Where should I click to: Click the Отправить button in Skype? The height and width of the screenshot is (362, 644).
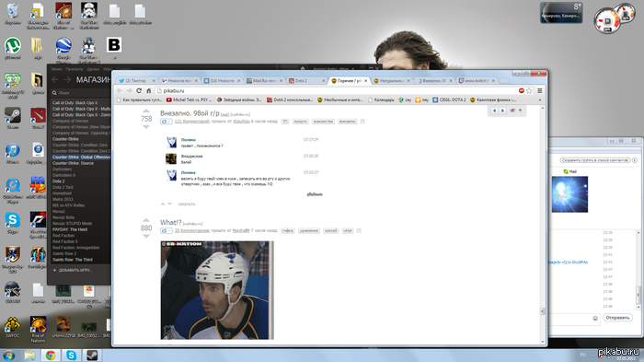(617, 318)
